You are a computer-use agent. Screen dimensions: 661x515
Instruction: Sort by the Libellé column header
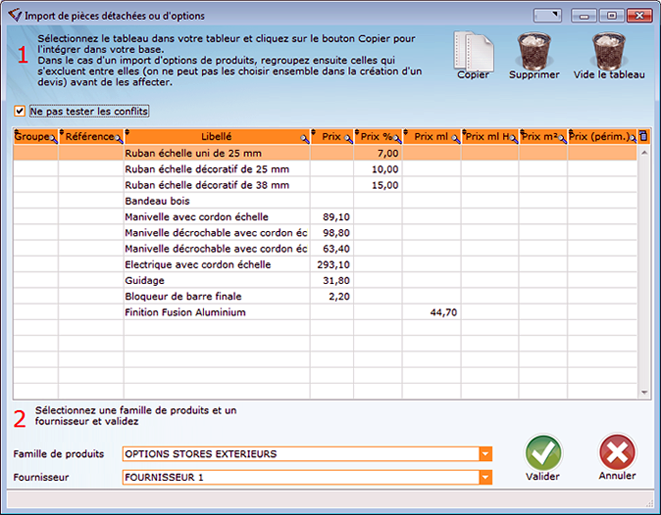pos(216,137)
